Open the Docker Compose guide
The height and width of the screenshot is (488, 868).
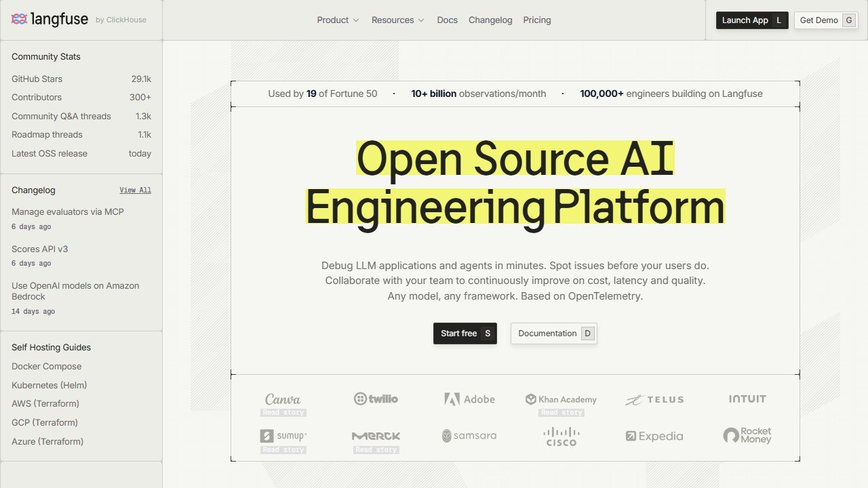(x=47, y=367)
